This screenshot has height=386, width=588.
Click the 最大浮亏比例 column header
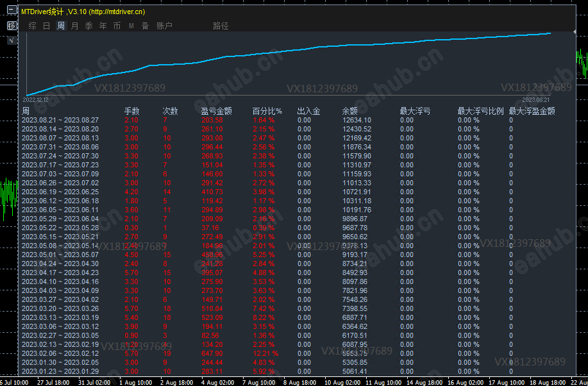480,111
